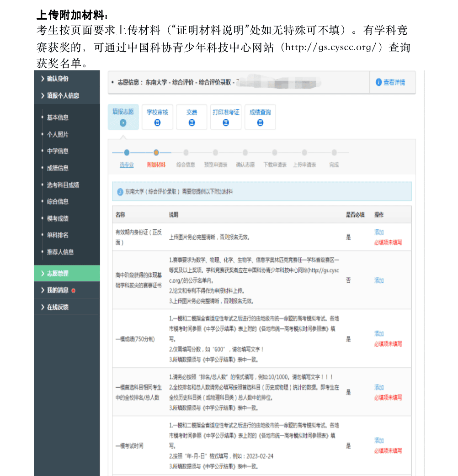Click 添加 for 有效期内身份证 row
This screenshot has width=458, height=476.
coord(379,232)
